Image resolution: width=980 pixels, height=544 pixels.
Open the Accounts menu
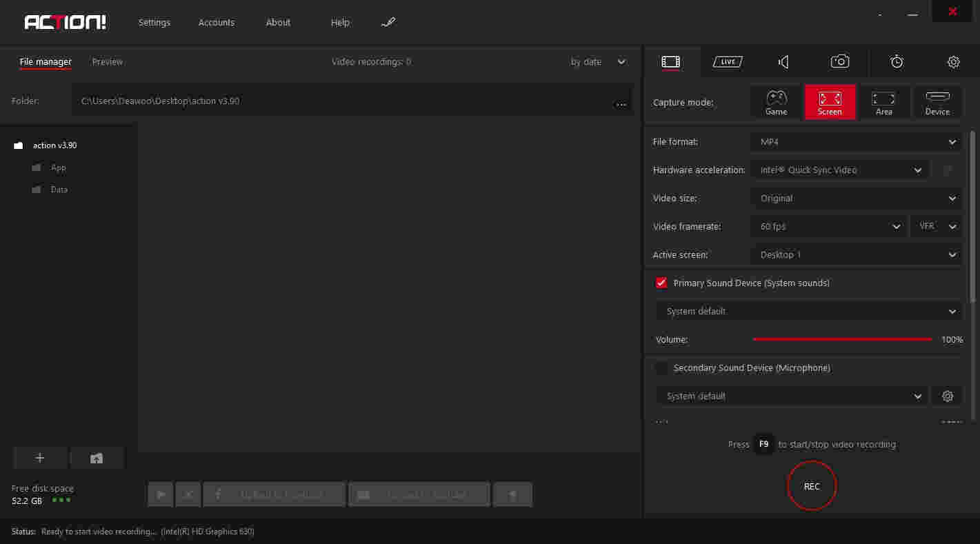pos(217,23)
